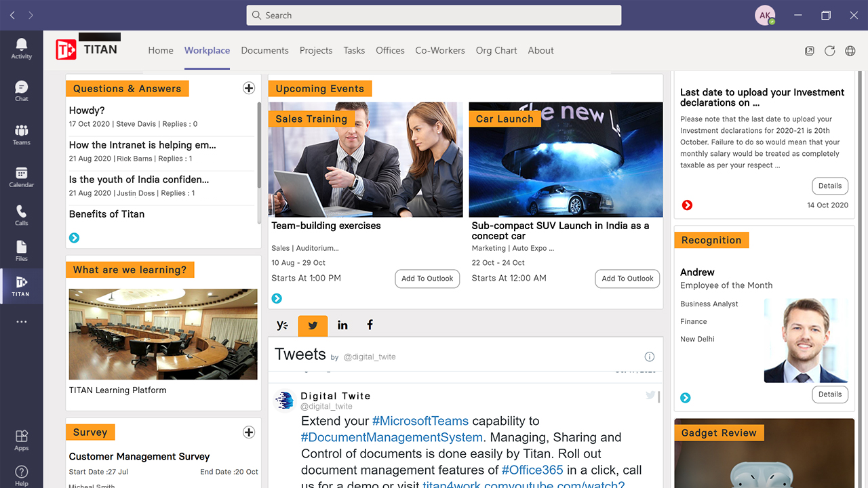Viewport: 868px width, 488px height.
Task: Add a new question using the plus icon
Action: point(248,87)
